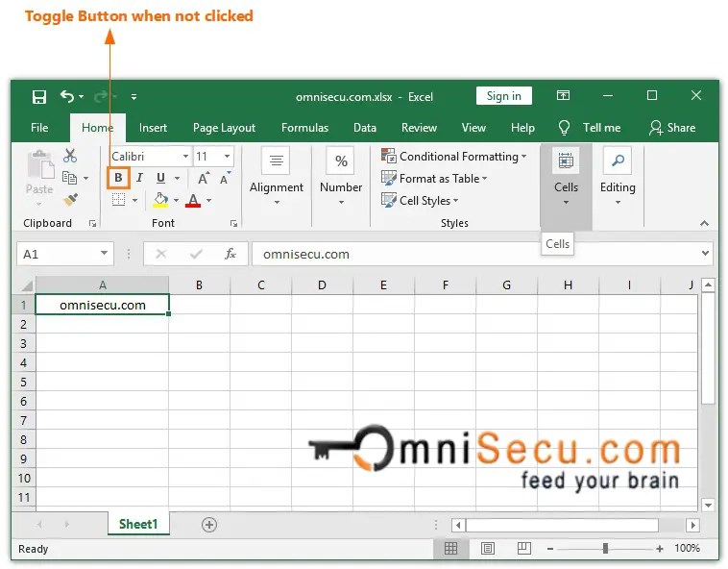
Task: Switch to the Page Layout tab
Action: pyautogui.click(x=224, y=128)
